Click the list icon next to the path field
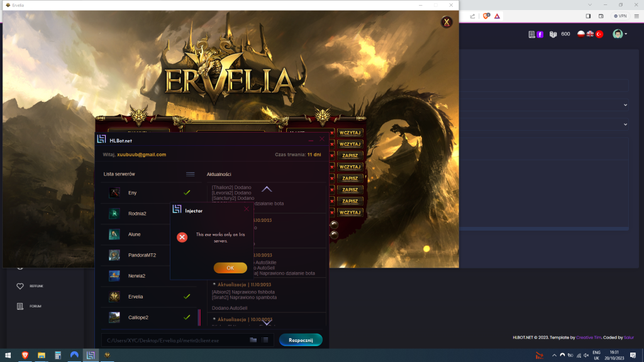 point(265,340)
